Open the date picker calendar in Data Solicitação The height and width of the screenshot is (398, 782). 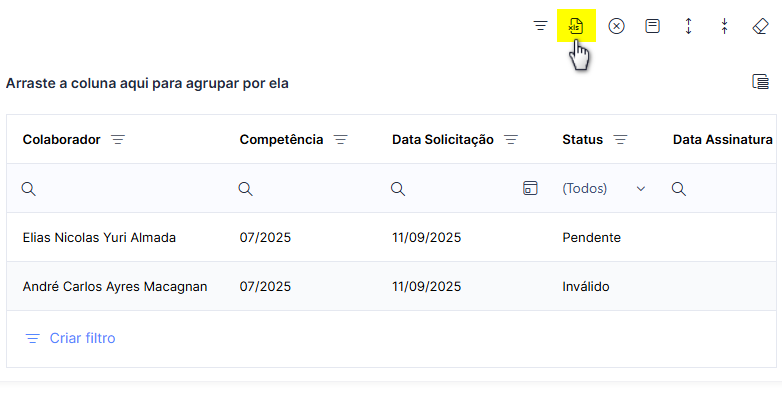click(x=530, y=188)
